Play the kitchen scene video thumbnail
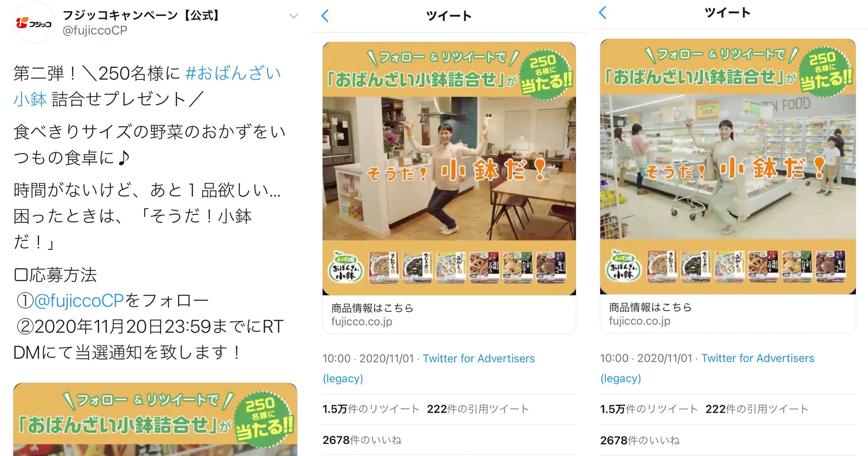 point(449,168)
